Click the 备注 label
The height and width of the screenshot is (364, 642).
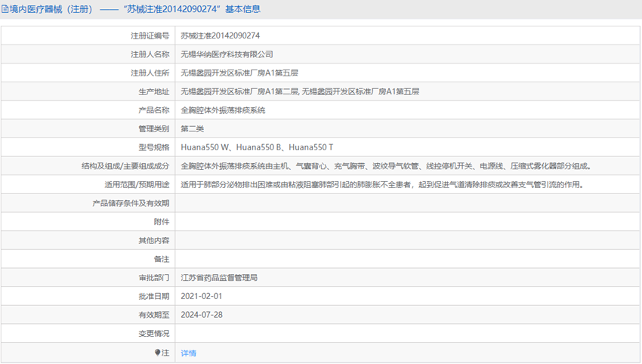pyautogui.click(x=162, y=259)
